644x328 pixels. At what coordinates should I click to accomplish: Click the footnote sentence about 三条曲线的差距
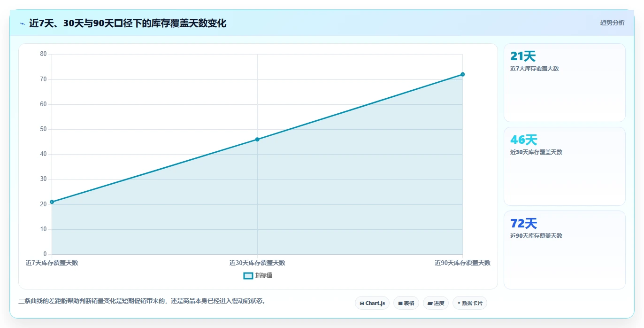tap(143, 301)
